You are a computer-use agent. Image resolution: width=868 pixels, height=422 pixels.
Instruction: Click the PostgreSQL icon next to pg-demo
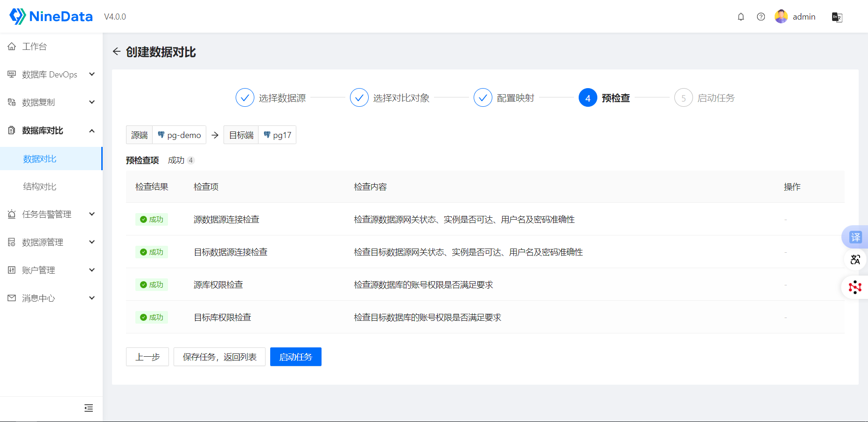(x=161, y=135)
